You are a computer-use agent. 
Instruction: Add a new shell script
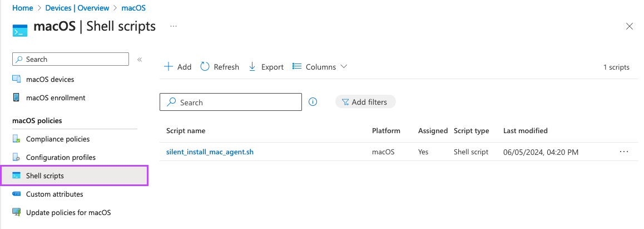click(177, 67)
